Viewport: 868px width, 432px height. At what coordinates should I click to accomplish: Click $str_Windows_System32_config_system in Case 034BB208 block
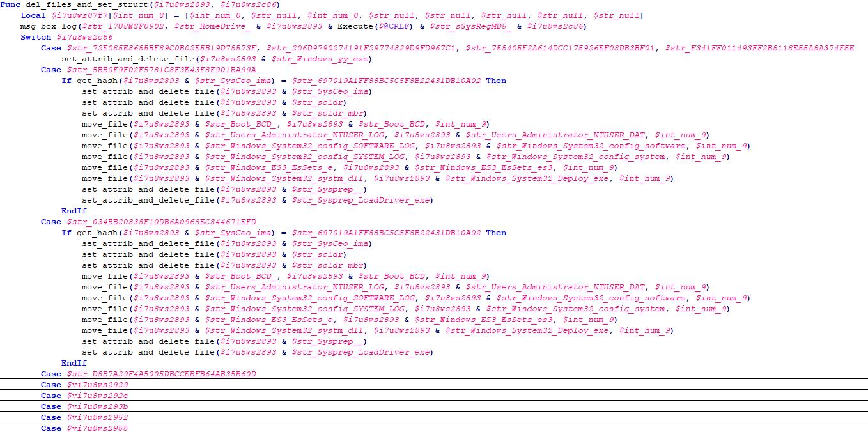pyautogui.click(x=575, y=309)
